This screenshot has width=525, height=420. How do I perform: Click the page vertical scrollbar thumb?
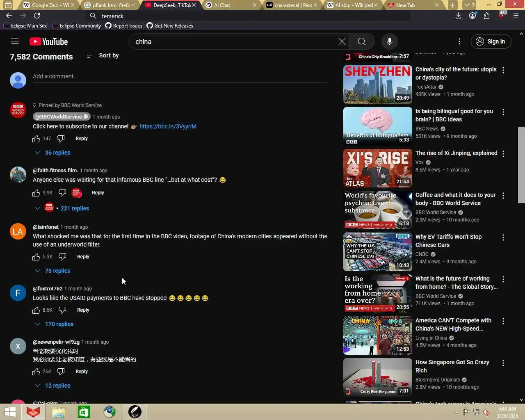[521, 165]
